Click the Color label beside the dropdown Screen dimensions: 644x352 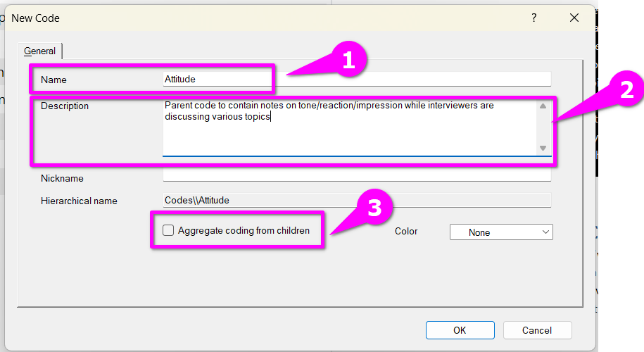(406, 231)
